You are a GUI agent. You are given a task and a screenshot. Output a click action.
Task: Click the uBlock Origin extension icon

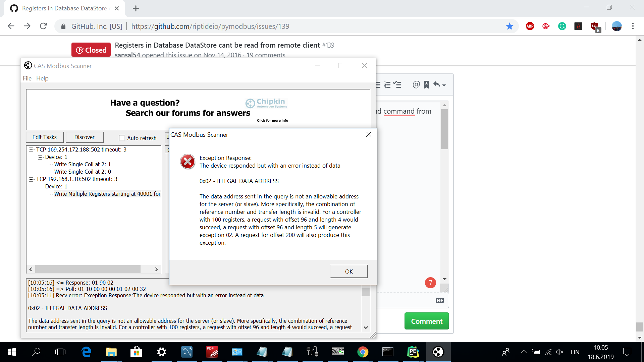595,27
